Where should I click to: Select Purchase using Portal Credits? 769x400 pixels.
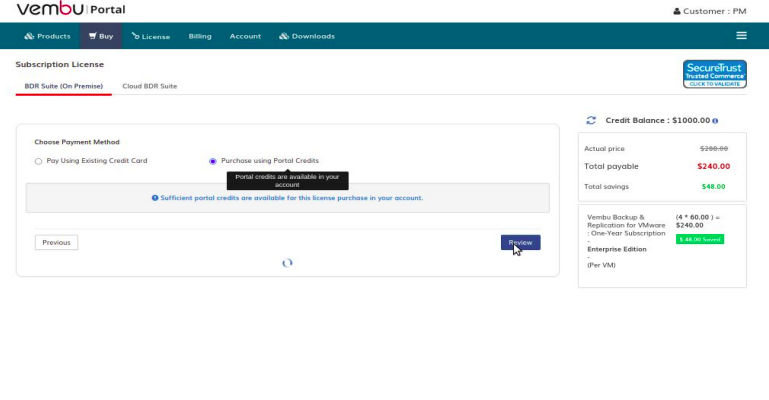tap(212, 161)
